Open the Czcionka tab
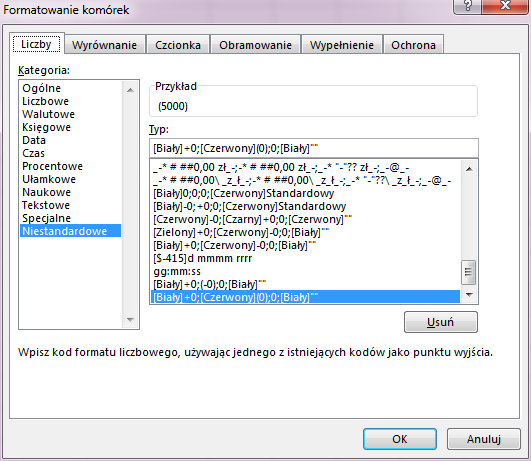Viewport: 531px width, 461px height. [x=178, y=45]
